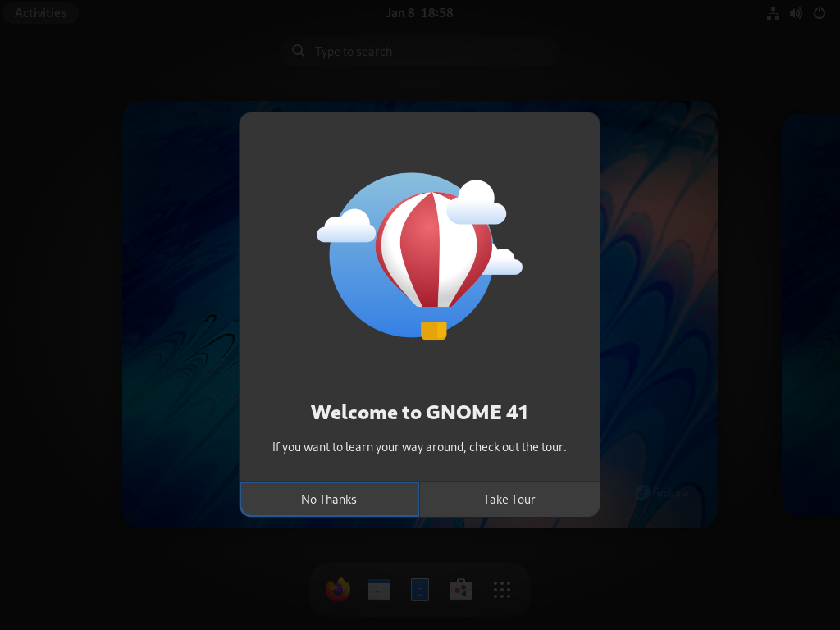840x630 pixels.
Task: Launch Firefox from the dock
Action: point(338,589)
